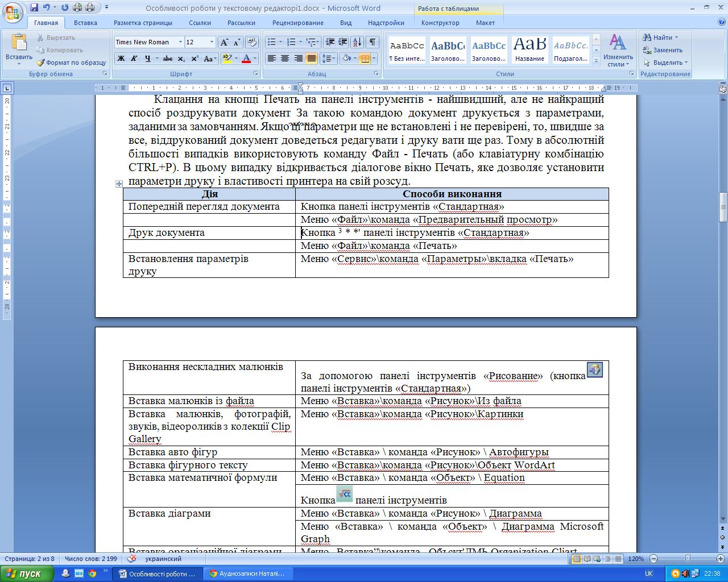
Task: Expand the Выделить select dropdown
Action: pyautogui.click(x=686, y=63)
